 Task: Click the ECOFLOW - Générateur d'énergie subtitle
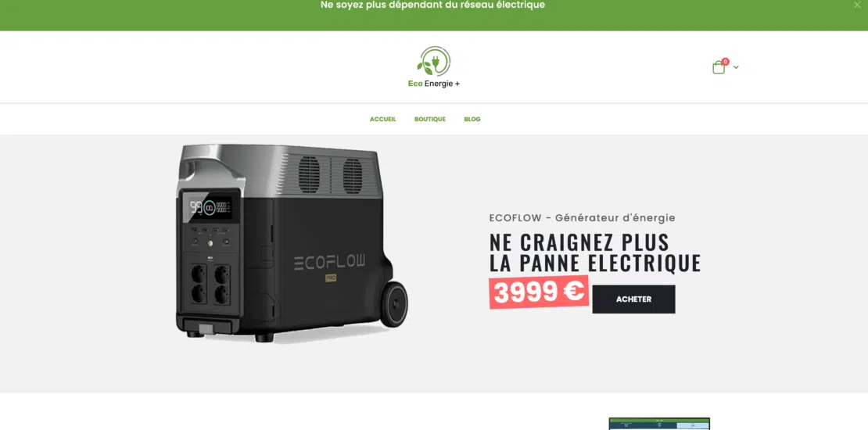pyautogui.click(x=583, y=218)
